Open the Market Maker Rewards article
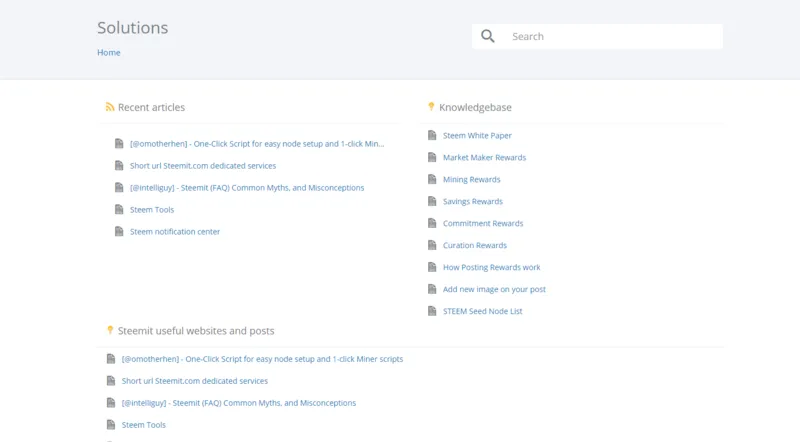 click(484, 157)
